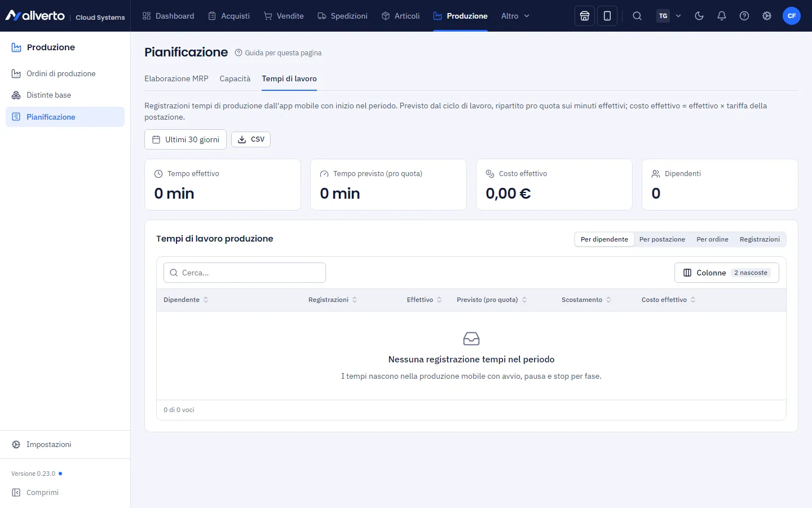Select the Per dipendente view
This screenshot has height=508, width=812.
pos(604,239)
